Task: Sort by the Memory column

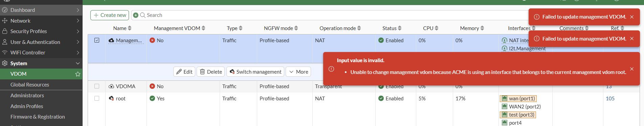Action: tap(472, 28)
